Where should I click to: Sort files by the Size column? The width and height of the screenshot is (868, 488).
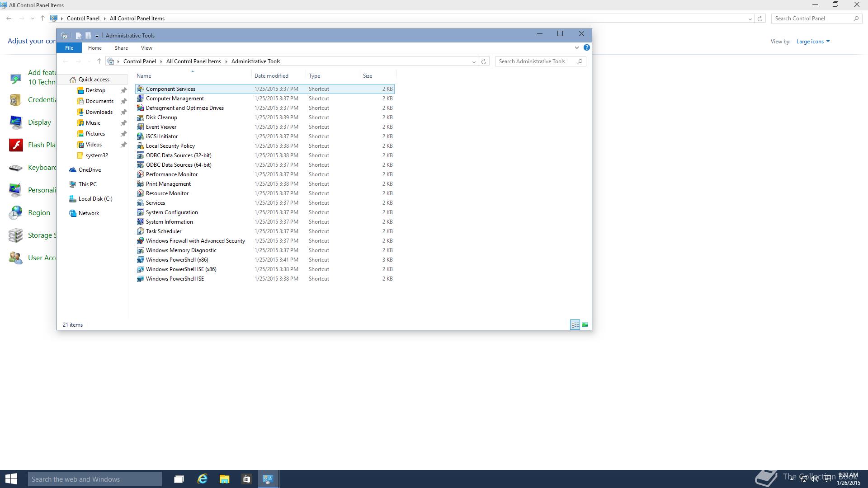tap(378, 76)
